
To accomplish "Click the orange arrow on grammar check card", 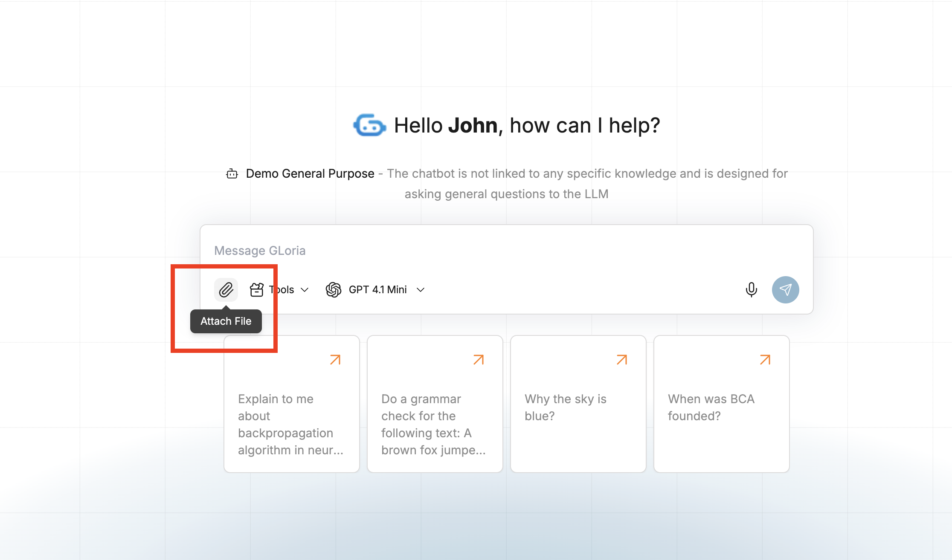I will pos(479,360).
